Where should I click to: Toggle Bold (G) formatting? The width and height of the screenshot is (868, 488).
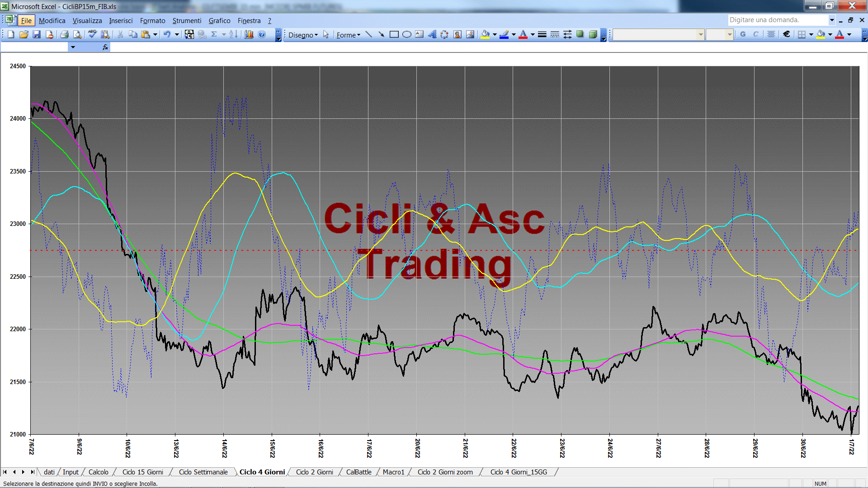tap(743, 34)
